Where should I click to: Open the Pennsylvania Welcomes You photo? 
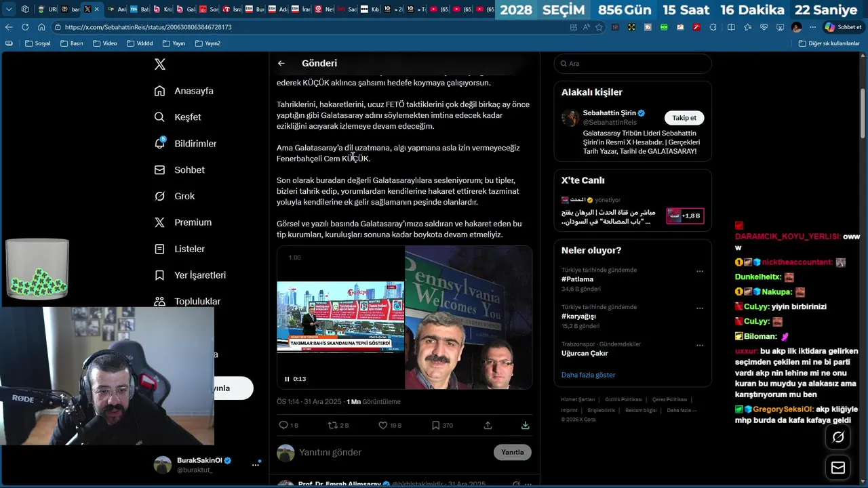click(x=469, y=317)
